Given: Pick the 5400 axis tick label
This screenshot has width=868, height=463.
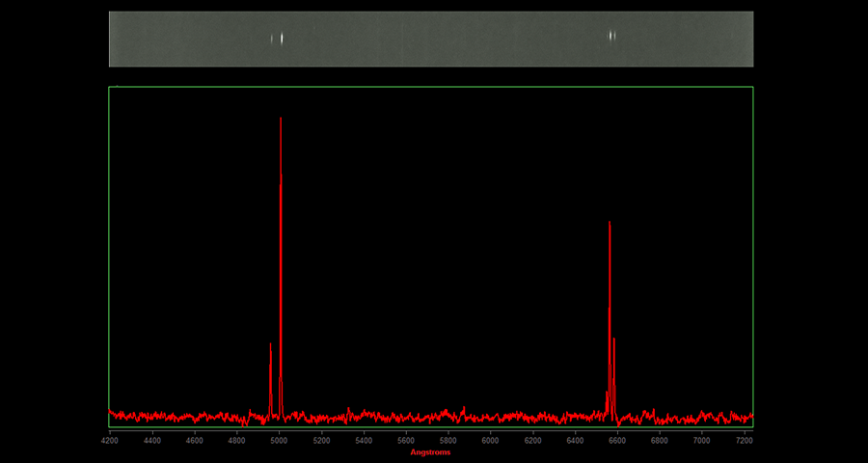Looking at the screenshot, I should (364, 441).
